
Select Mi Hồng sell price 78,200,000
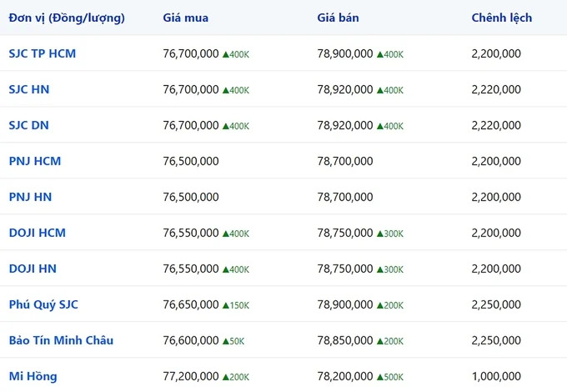click(345, 376)
